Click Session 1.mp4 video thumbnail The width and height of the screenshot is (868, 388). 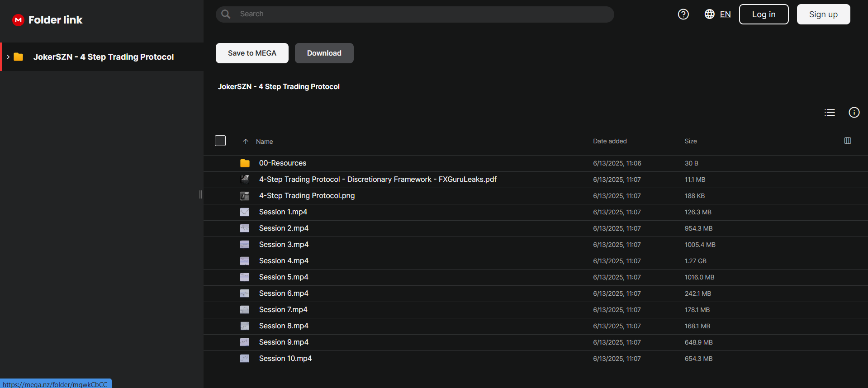(245, 212)
